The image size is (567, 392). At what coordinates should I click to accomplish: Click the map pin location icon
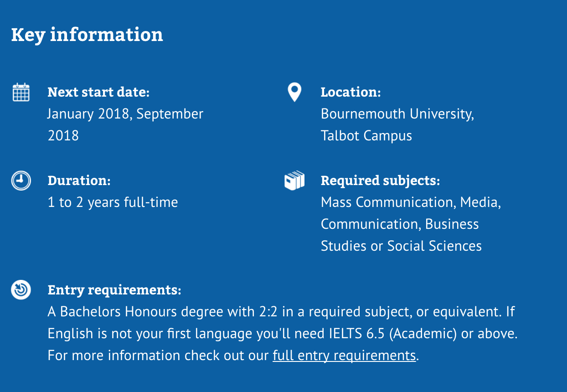pos(294,93)
